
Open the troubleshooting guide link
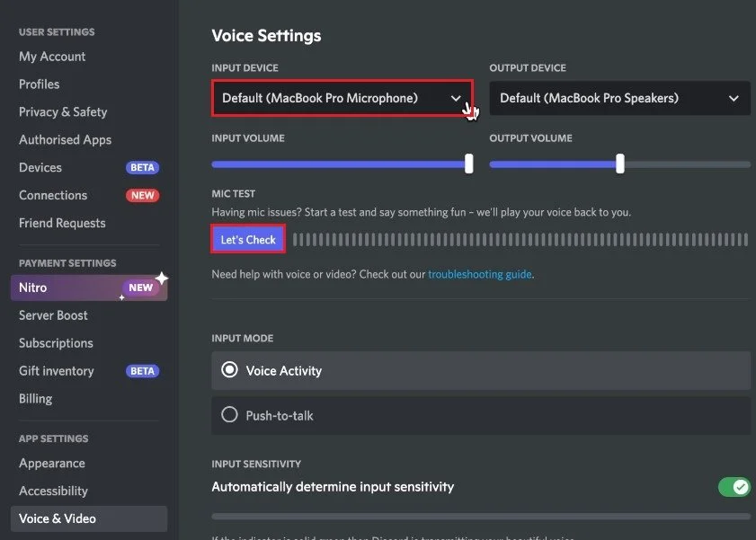click(480, 274)
